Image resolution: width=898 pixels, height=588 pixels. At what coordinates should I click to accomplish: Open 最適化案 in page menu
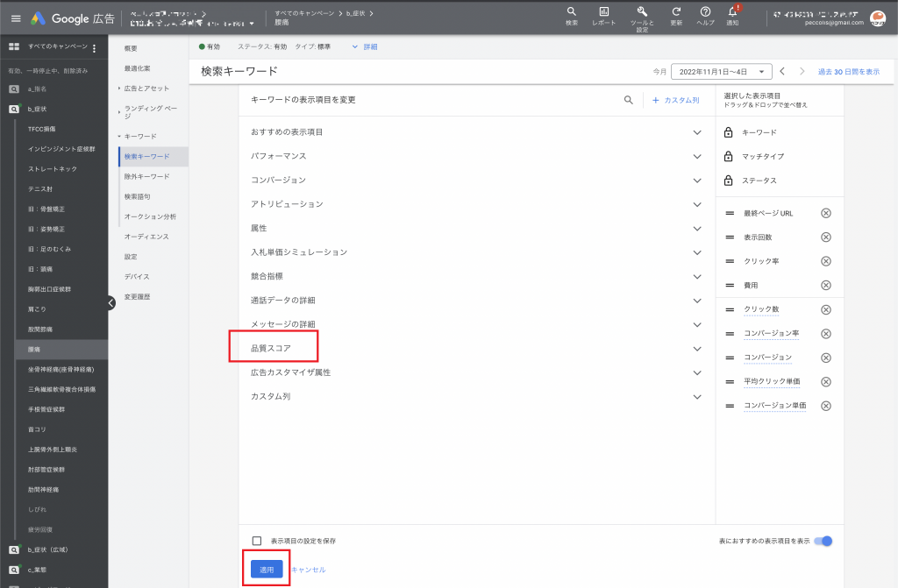point(138,68)
